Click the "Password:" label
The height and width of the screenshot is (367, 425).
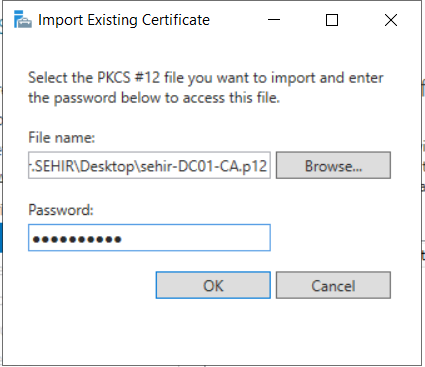click(61, 210)
